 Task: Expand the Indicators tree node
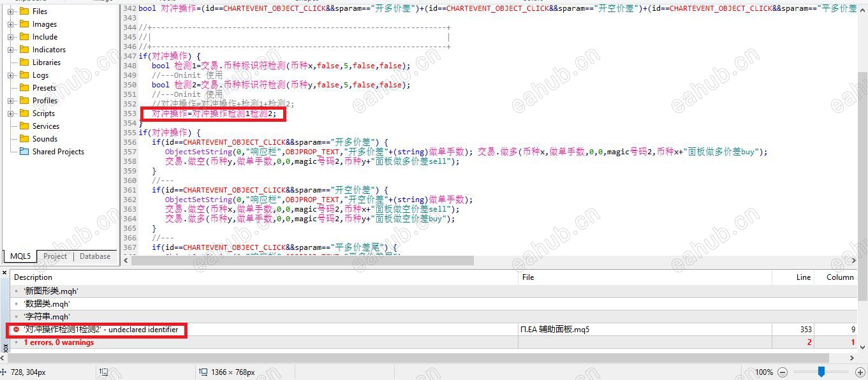[11, 50]
